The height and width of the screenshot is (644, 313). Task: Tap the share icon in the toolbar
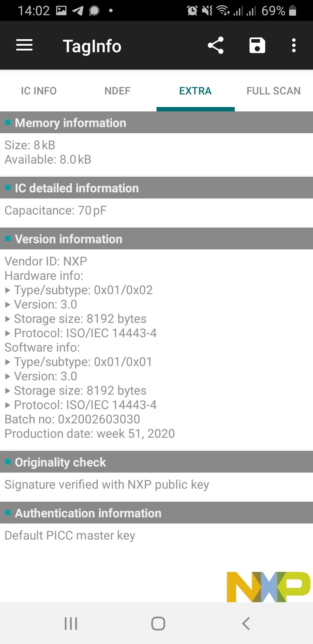pyautogui.click(x=216, y=45)
